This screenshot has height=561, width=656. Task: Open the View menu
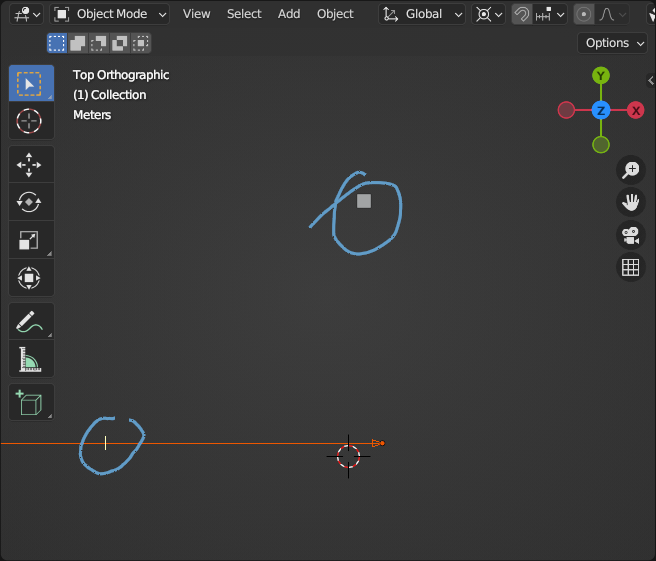click(x=197, y=14)
